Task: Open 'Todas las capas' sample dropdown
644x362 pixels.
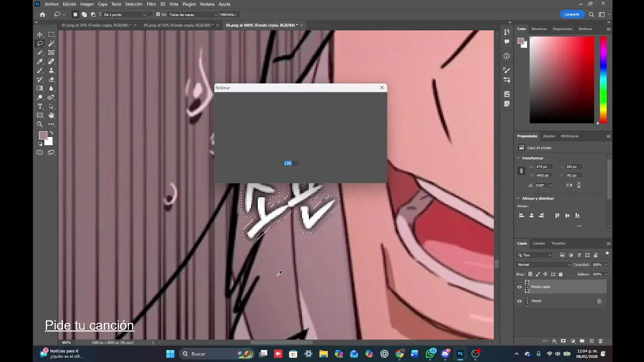Action: (193, 15)
